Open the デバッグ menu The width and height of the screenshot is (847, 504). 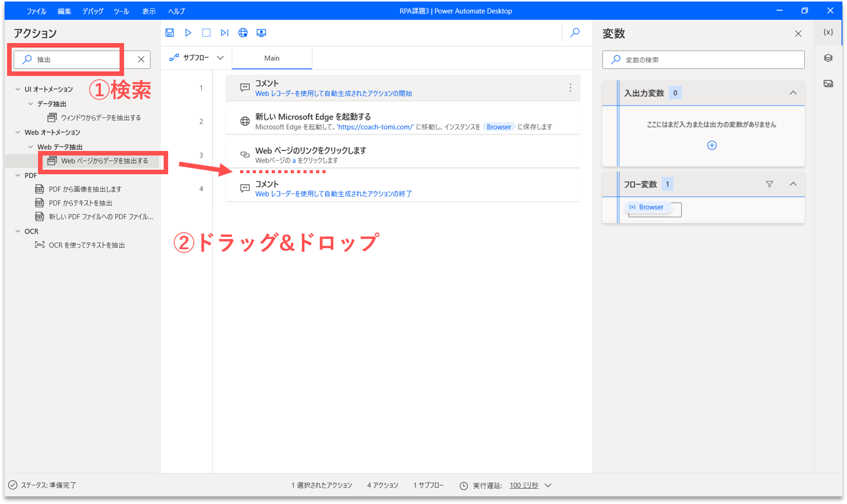[93, 11]
